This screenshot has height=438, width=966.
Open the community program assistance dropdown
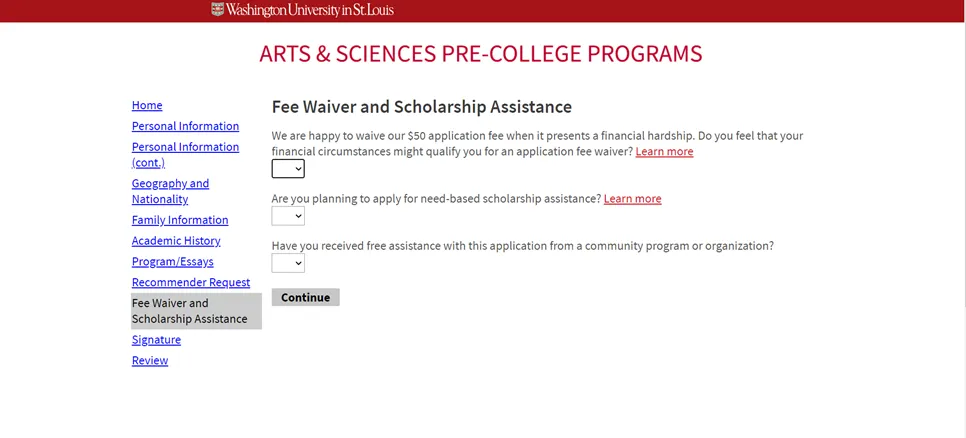pyautogui.click(x=288, y=263)
